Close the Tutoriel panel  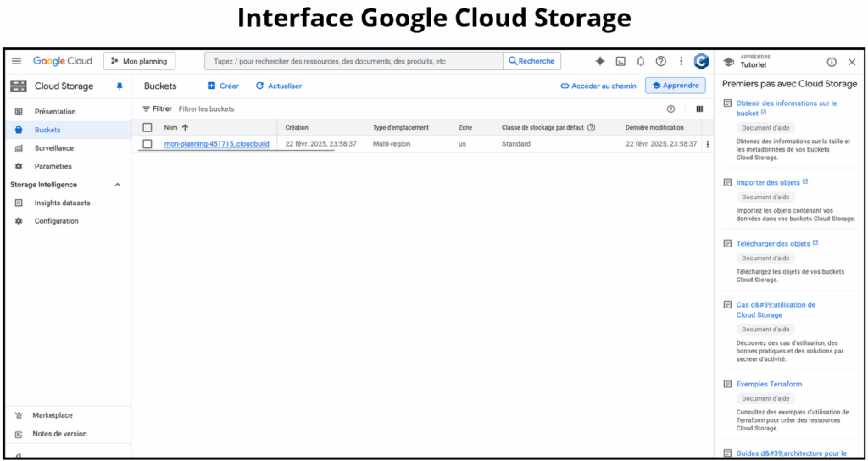[x=852, y=62]
